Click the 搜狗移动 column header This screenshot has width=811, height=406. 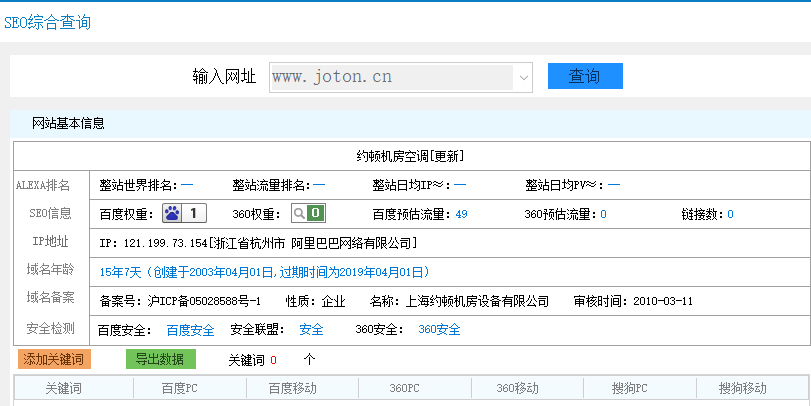742,389
